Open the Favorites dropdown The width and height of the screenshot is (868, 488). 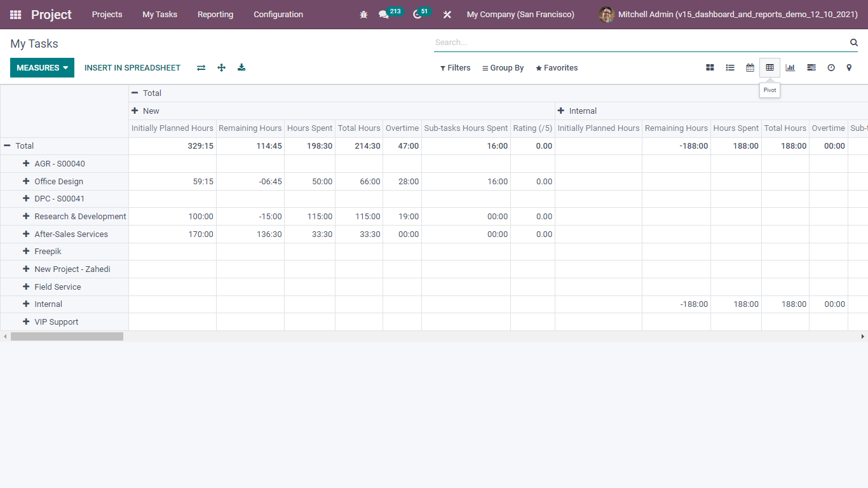(x=557, y=68)
